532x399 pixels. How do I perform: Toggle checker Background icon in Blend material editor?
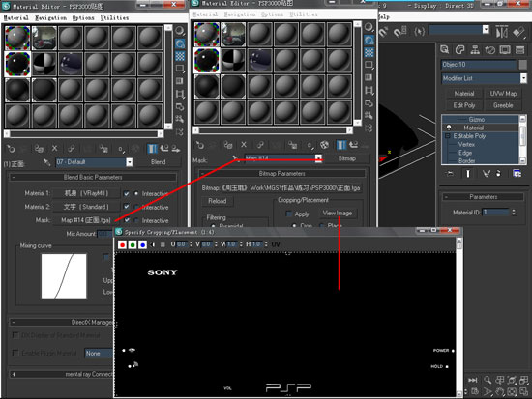180,56
